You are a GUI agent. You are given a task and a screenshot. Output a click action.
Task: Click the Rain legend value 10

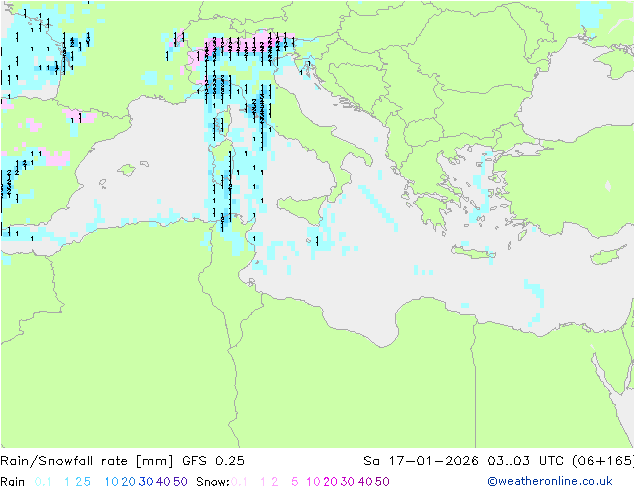click(x=112, y=482)
